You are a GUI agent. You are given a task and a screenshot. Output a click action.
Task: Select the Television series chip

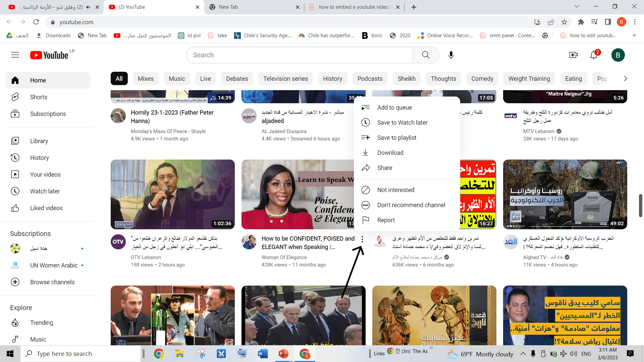(x=285, y=79)
